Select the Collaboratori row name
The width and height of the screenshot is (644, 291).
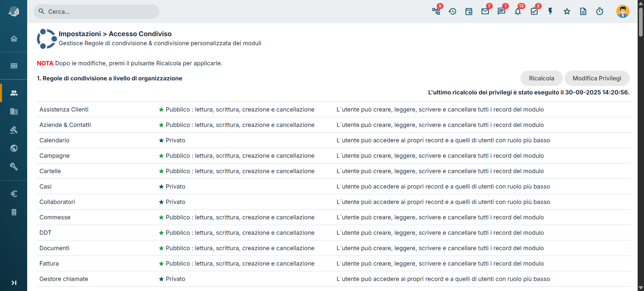tap(57, 202)
